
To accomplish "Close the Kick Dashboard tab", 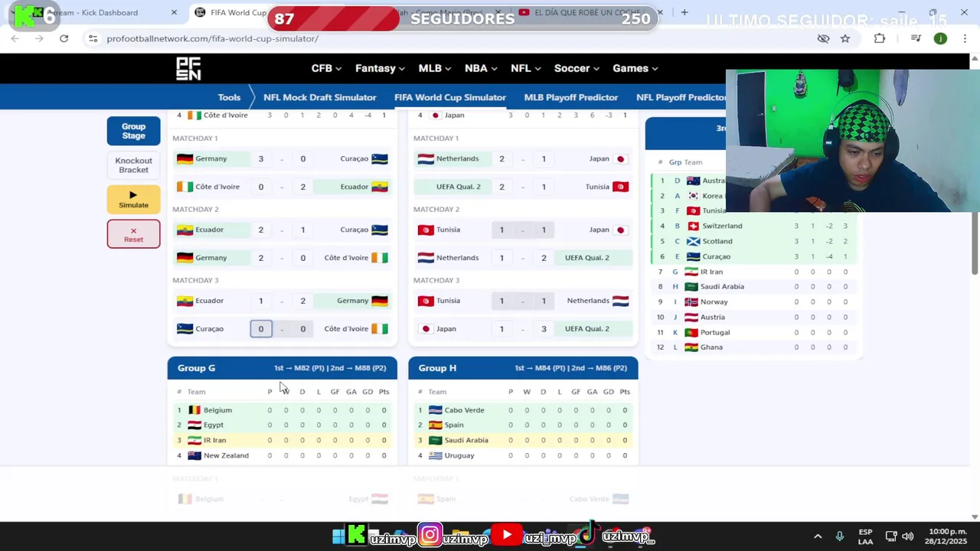I will pyautogui.click(x=174, y=12).
